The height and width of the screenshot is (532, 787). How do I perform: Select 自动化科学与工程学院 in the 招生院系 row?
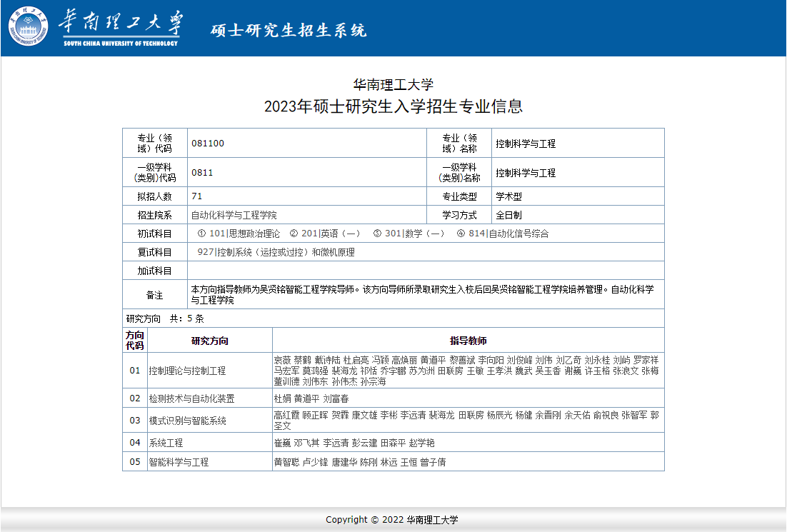coord(234,215)
